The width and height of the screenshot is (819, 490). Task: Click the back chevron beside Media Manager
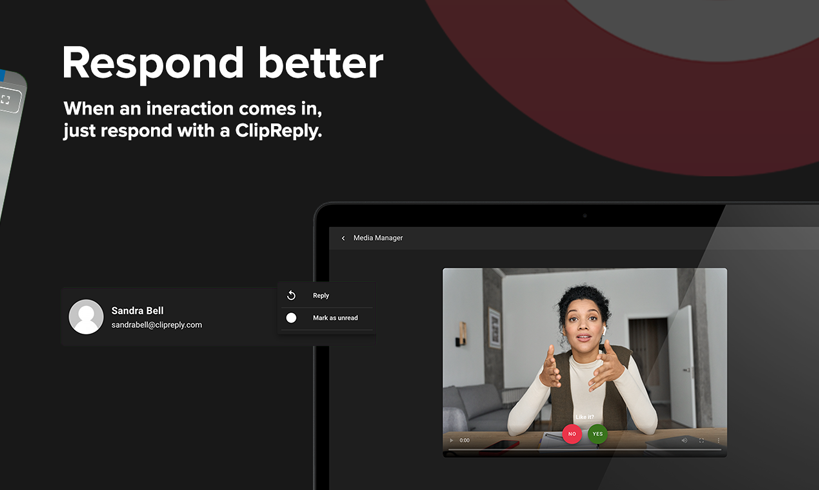(x=343, y=238)
